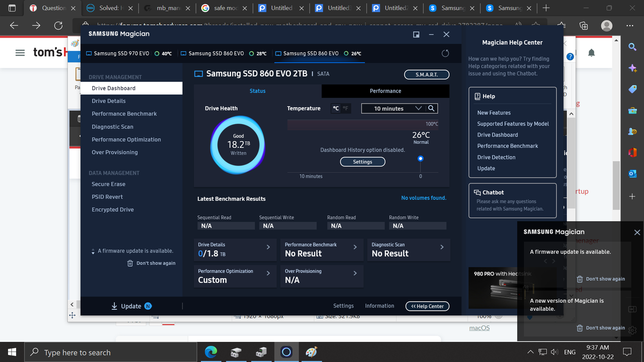Click the Type here to search taskbar box
The image size is (644, 362).
[x=110, y=352]
